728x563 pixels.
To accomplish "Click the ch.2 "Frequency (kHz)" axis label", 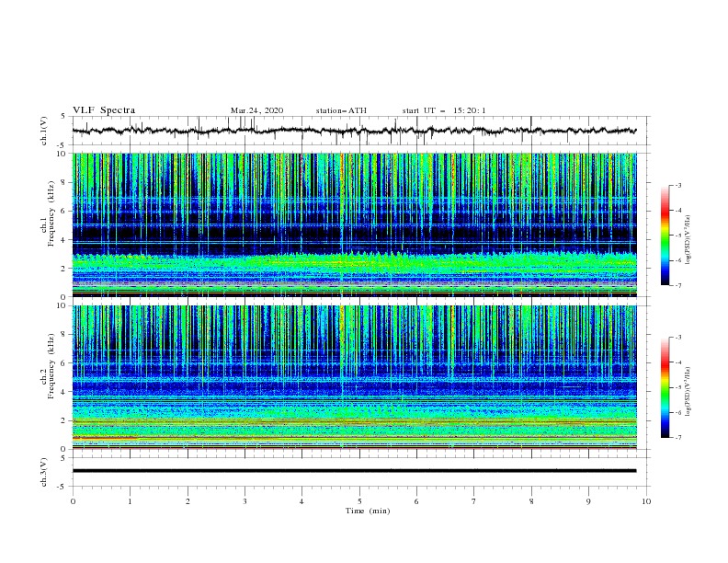I will (51, 365).
